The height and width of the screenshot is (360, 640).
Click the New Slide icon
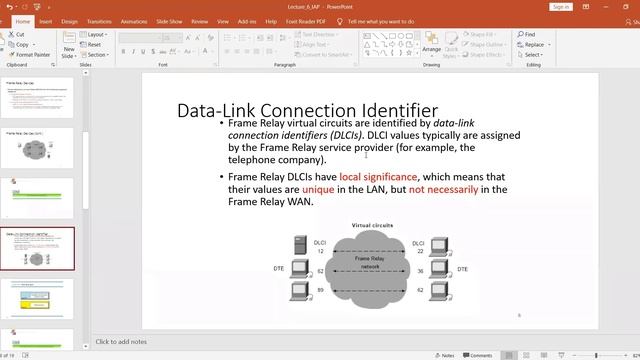pos(69,38)
